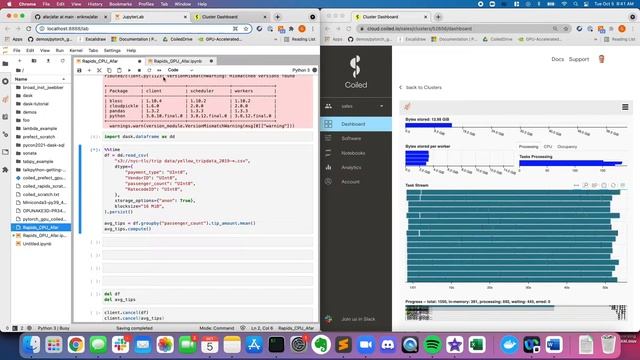Open the Git sidebar icon in JupyterLab
Screen dimensions: 640x360
(5, 134)
